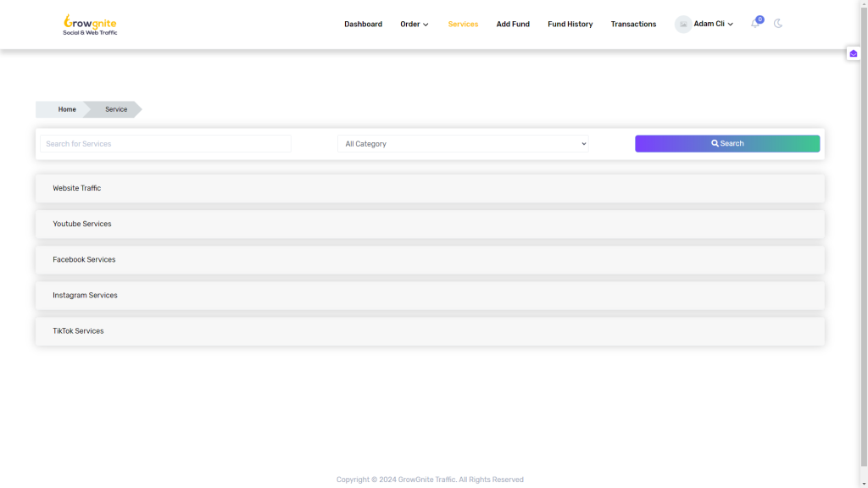Expand the Instagram Services panel

[430, 296]
